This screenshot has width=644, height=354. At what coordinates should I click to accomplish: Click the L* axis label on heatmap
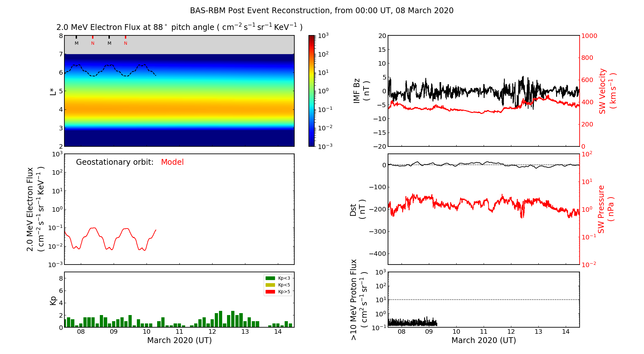pyautogui.click(x=53, y=91)
